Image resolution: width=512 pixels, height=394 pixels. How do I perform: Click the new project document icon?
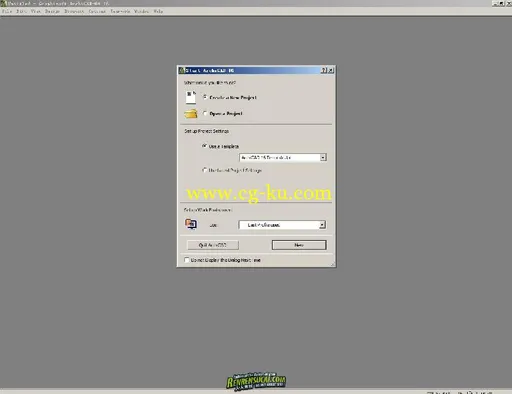pos(191,98)
